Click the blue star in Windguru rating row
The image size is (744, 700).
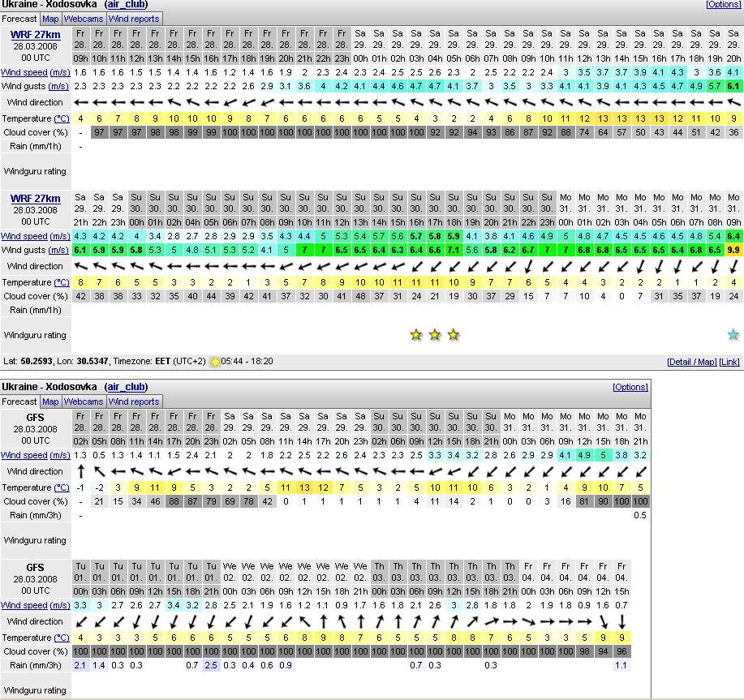click(733, 335)
